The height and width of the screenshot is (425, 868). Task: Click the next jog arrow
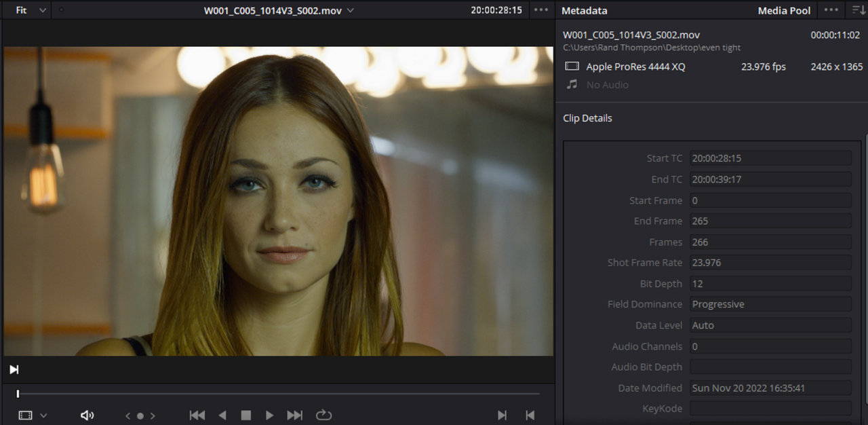(x=153, y=416)
